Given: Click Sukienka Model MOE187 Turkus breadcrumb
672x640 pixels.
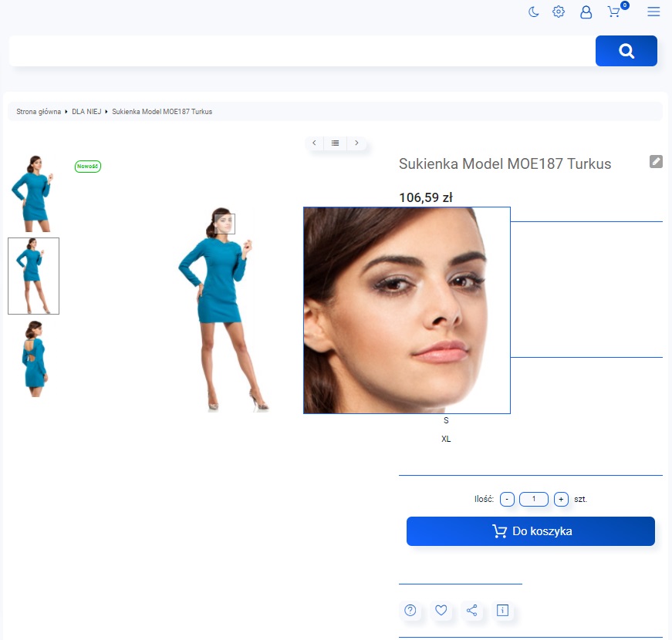Looking at the screenshot, I should (x=162, y=111).
